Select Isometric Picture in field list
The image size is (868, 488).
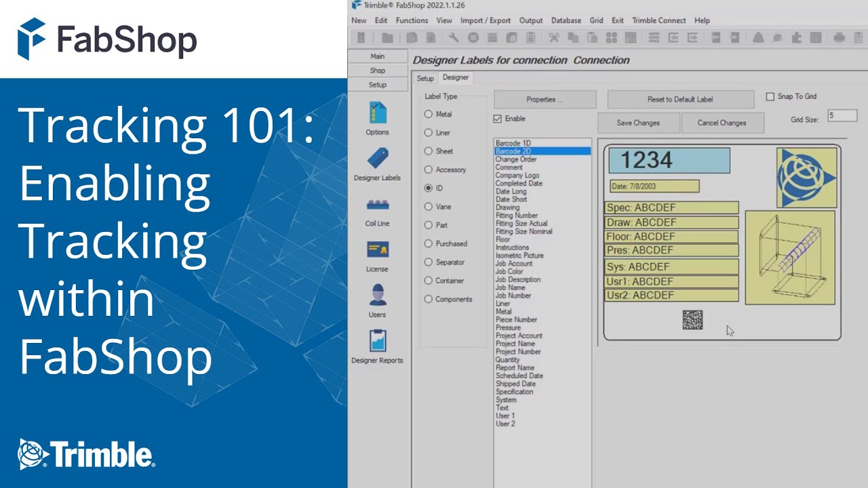click(519, 256)
